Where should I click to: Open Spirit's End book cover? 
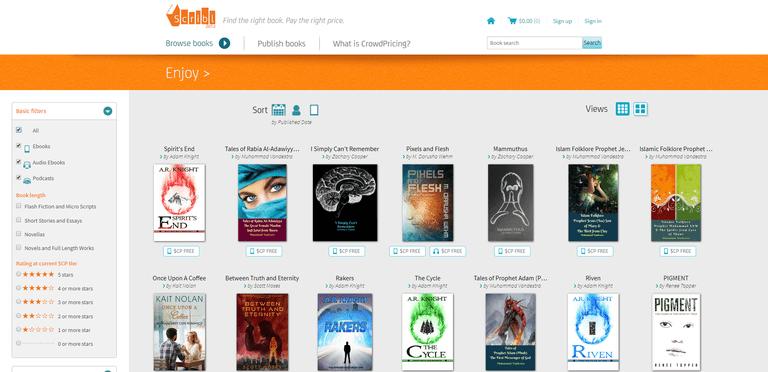pos(179,203)
